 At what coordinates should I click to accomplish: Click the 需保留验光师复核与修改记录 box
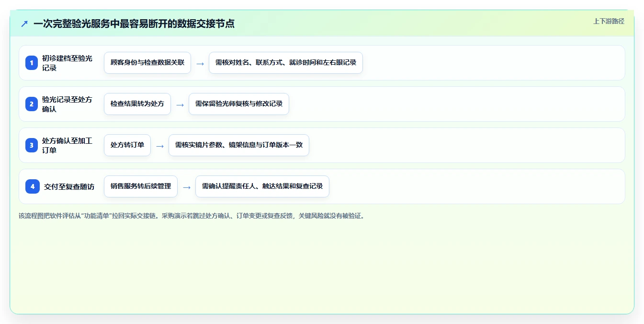[x=239, y=104]
